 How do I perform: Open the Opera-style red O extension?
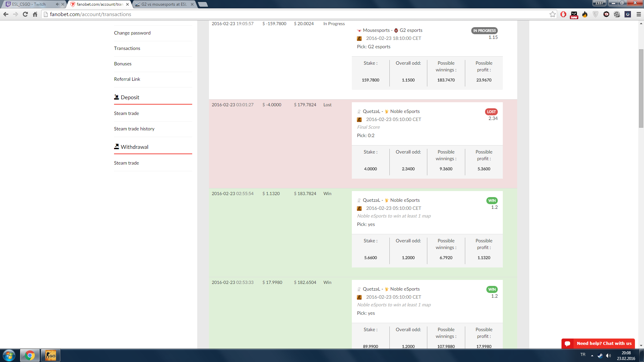[x=563, y=14]
